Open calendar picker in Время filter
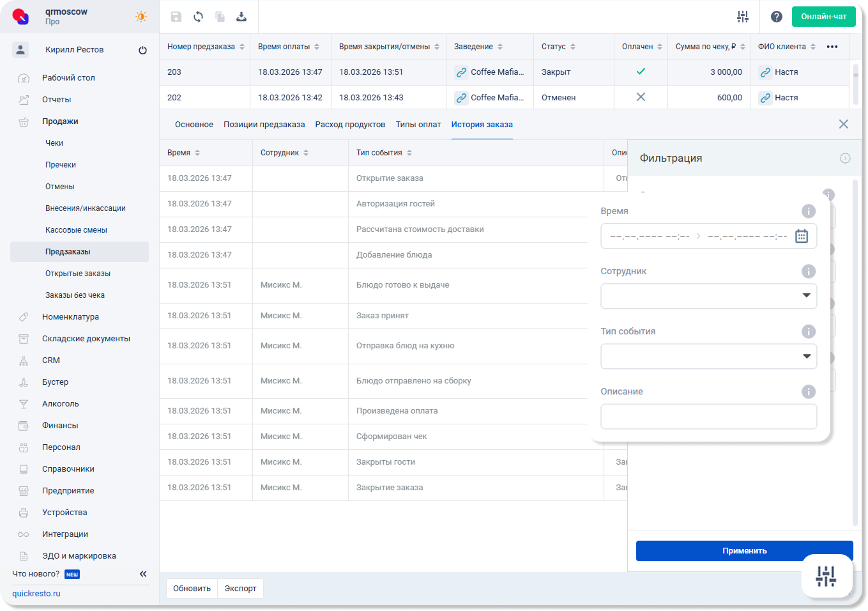The height and width of the screenshot is (611, 868). [x=802, y=236]
